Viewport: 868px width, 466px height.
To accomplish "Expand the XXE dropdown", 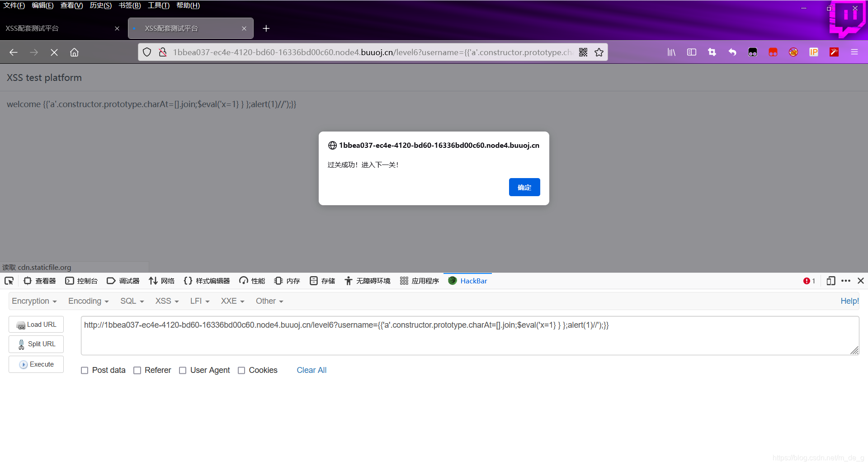I will pos(232,301).
